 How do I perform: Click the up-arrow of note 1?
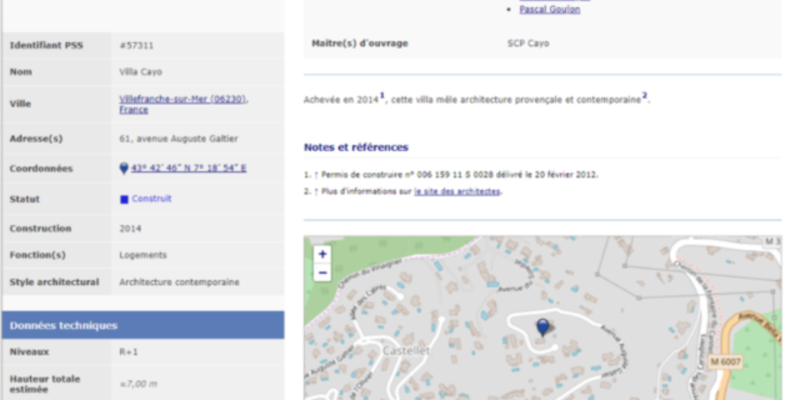(316, 174)
